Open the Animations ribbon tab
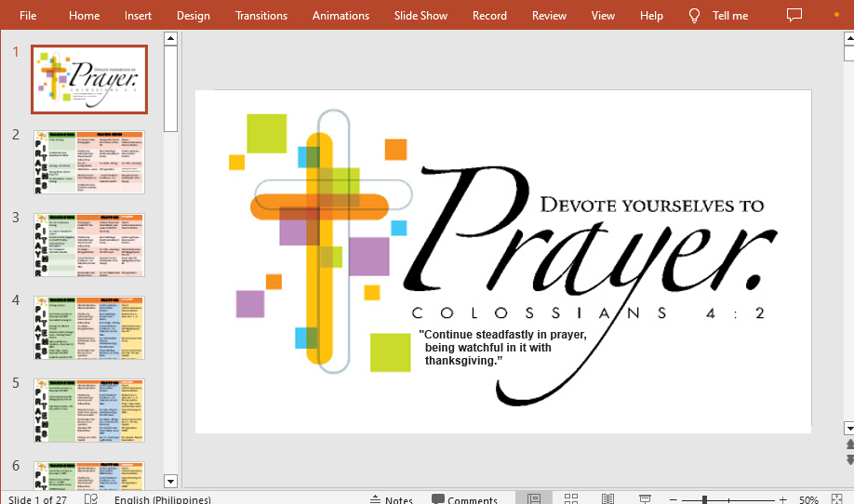 pyautogui.click(x=340, y=15)
